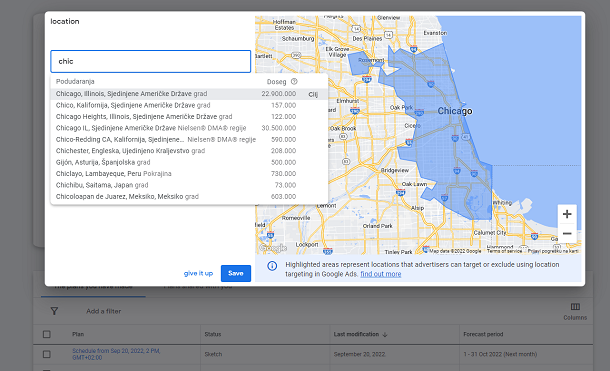
Task: Click the Save button
Action: coord(236,273)
